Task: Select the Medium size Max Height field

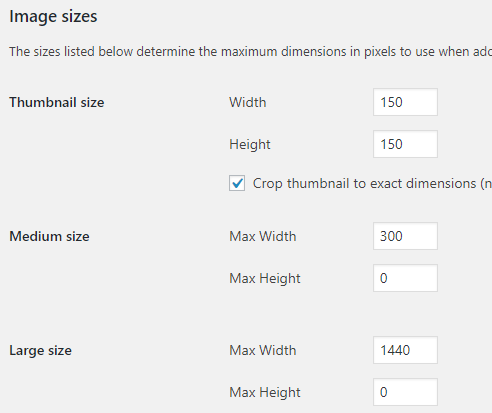Action: tap(405, 278)
